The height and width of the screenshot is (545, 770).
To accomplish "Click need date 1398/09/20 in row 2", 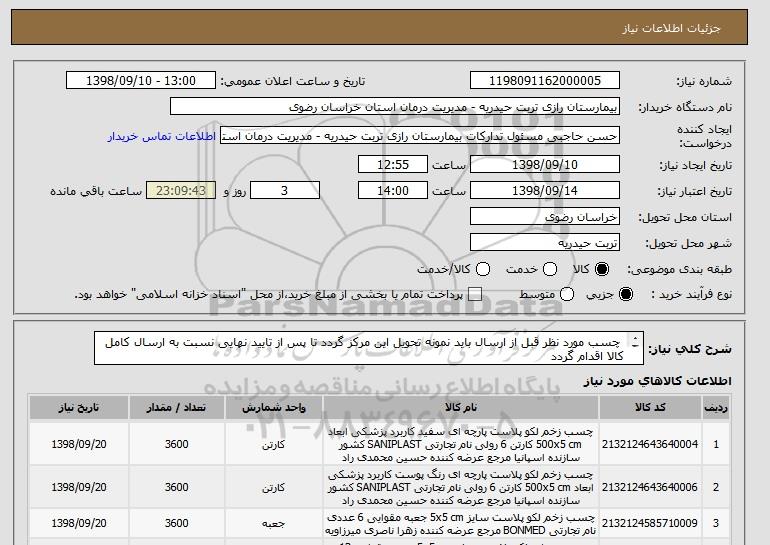I will 79,487.
